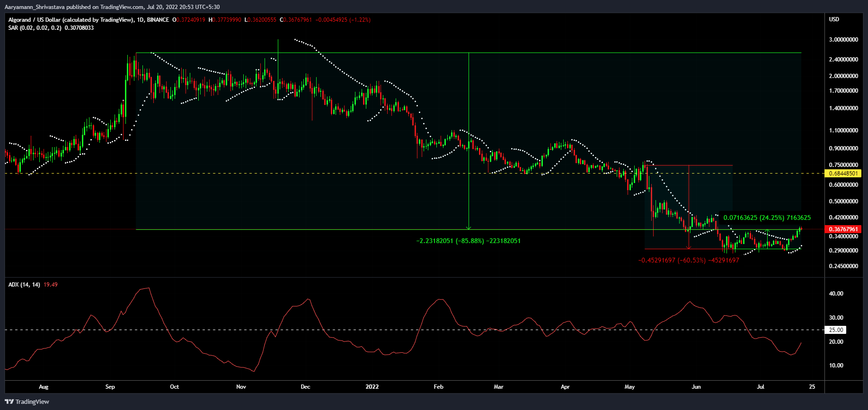Click the 2022 label on the time axis
This screenshot has width=868, height=410.
[372, 387]
